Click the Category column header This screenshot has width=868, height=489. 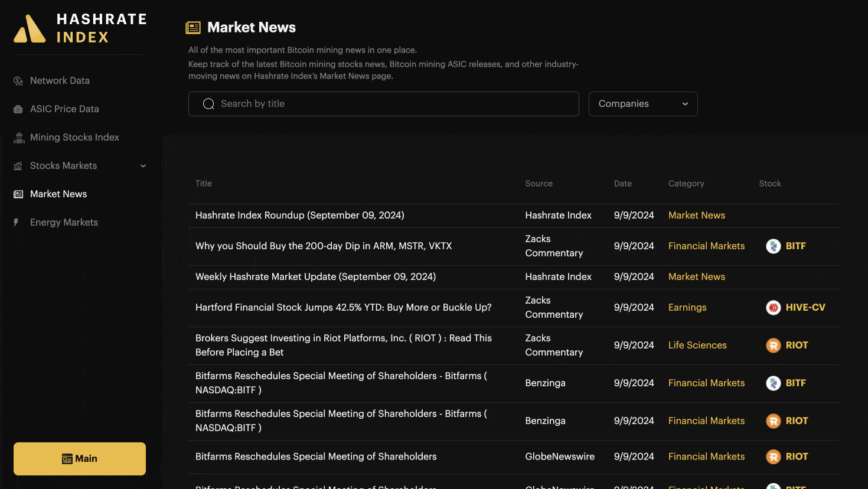point(686,184)
